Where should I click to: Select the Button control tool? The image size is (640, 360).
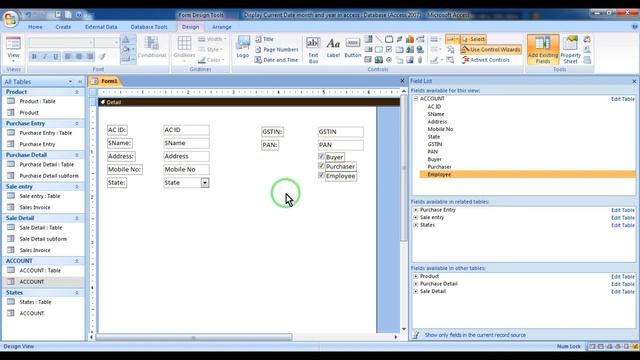(353, 47)
